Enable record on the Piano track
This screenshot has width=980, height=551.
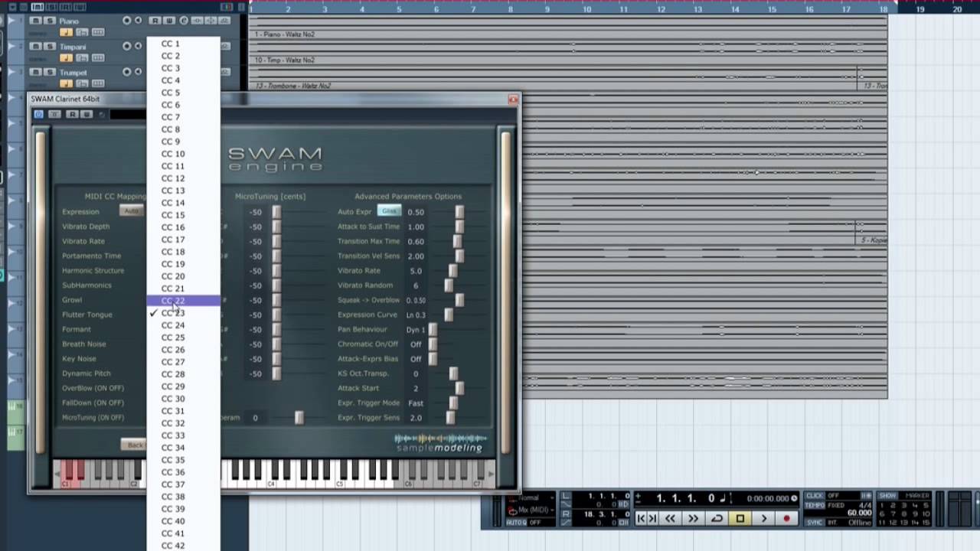click(x=127, y=21)
